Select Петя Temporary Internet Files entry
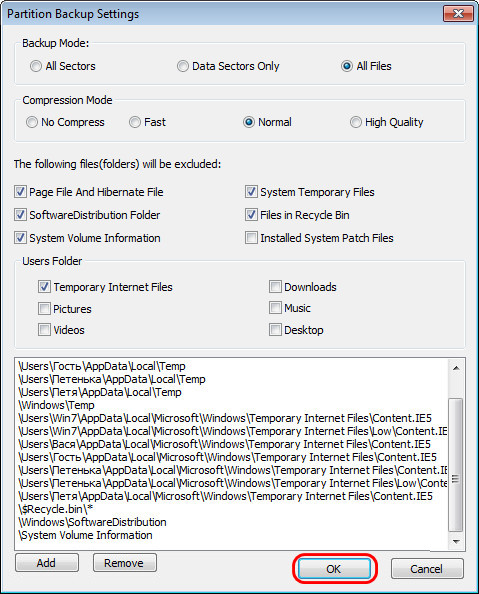Viewport: 479px width, 594px height. click(225, 496)
